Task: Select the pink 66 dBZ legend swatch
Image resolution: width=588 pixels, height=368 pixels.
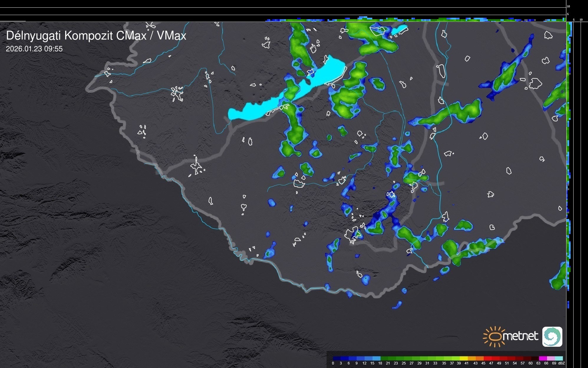Action: (x=551, y=358)
